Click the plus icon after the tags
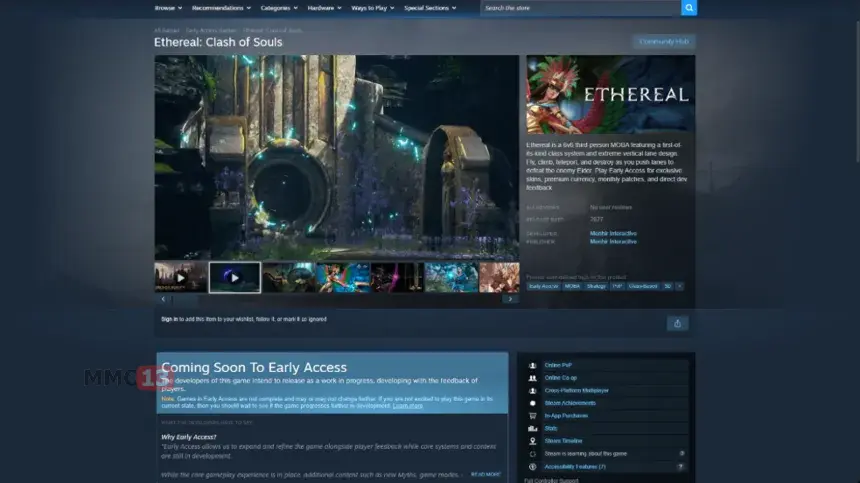Image resolution: width=860 pixels, height=483 pixels. (680, 286)
